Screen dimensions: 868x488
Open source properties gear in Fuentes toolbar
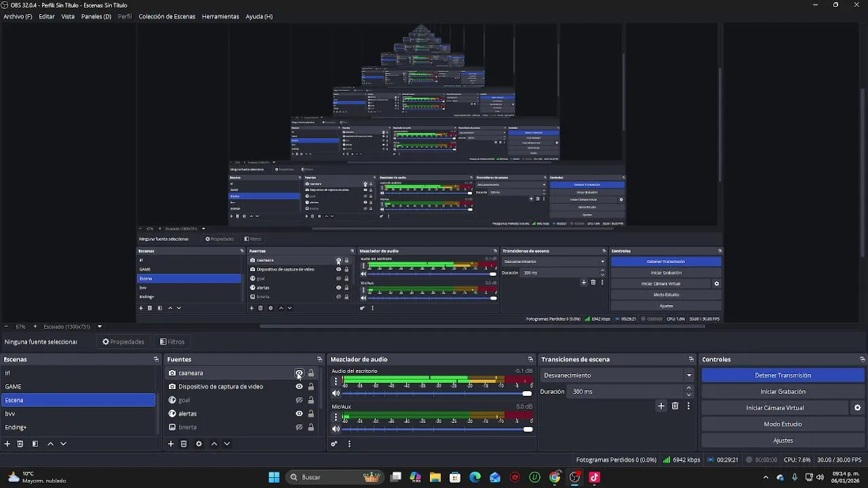[199, 444]
